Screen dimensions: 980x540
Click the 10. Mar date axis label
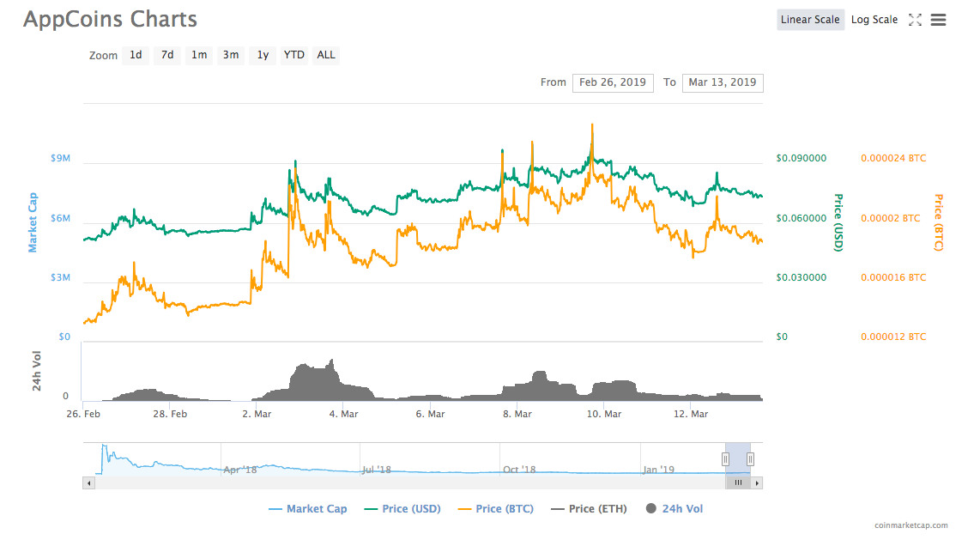(604, 414)
